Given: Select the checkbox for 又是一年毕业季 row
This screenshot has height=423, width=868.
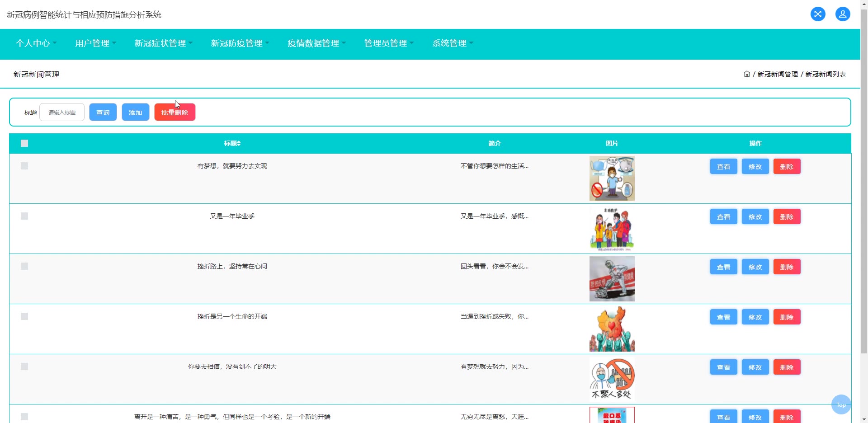Looking at the screenshot, I should [x=24, y=216].
